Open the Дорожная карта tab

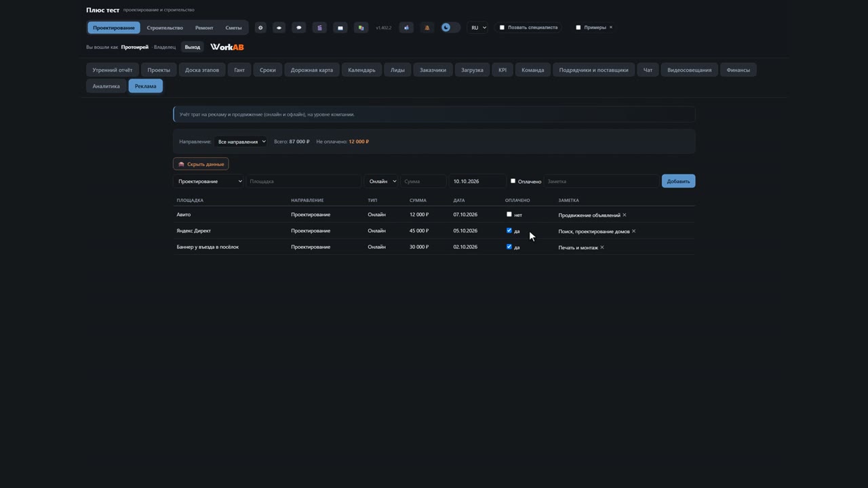(312, 70)
